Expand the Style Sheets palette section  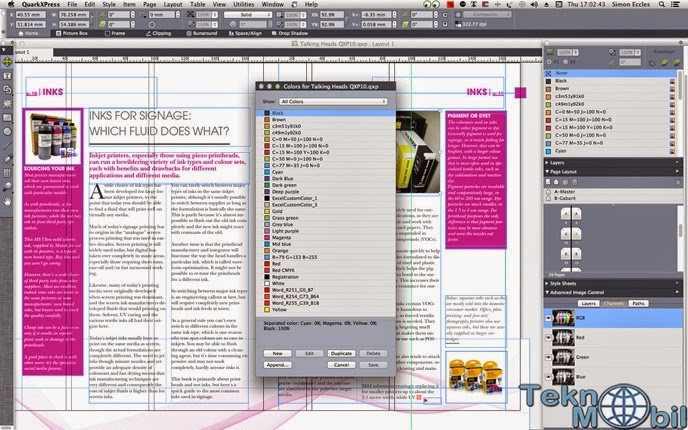click(x=547, y=283)
